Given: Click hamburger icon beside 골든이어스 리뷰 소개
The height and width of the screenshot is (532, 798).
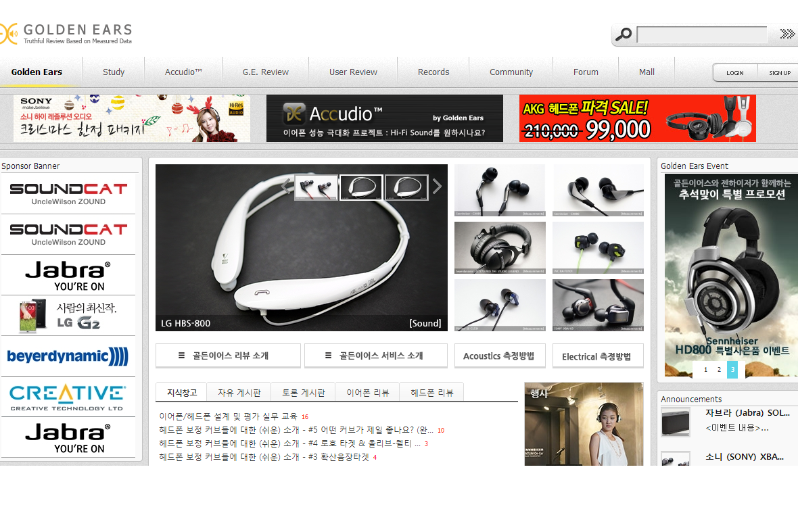Looking at the screenshot, I should (181, 356).
